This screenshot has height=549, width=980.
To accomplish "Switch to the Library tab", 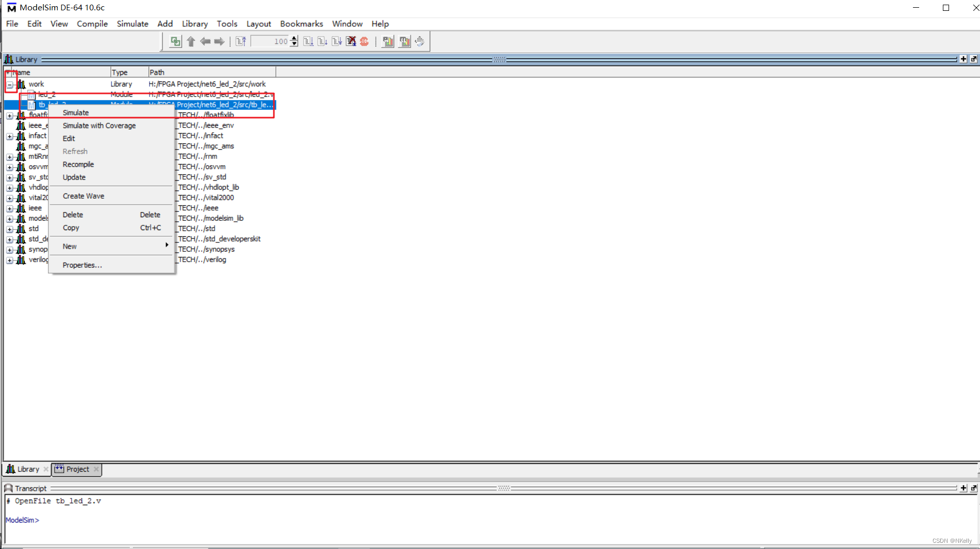I will coord(28,469).
